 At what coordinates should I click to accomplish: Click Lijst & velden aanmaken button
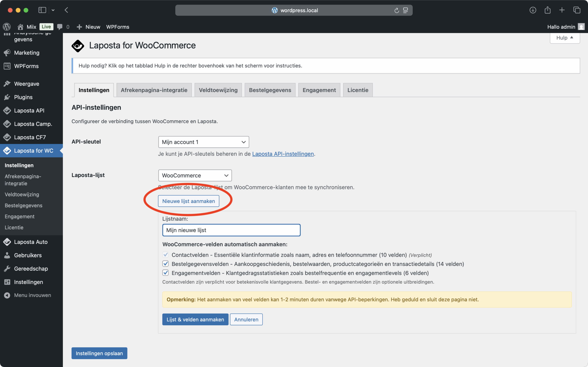pyautogui.click(x=195, y=319)
